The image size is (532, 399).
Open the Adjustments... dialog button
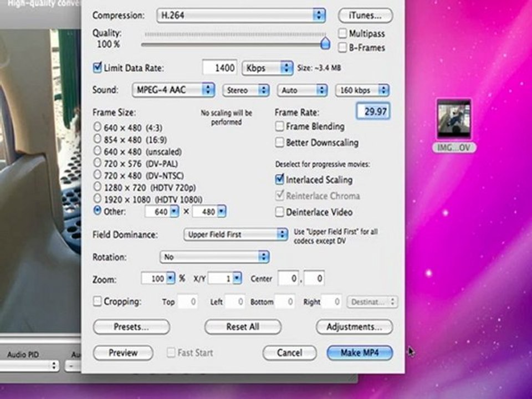[x=354, y=327]
